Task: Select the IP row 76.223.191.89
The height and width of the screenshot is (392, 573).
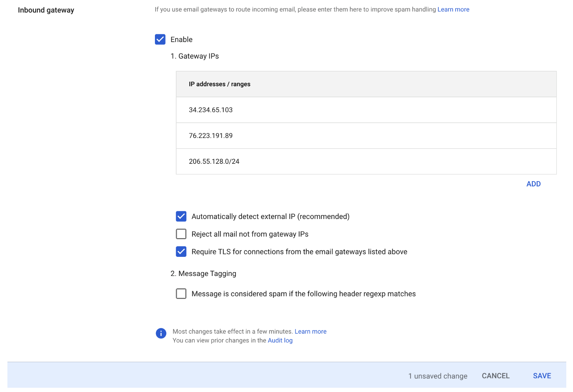Action: tap(211, 136)
